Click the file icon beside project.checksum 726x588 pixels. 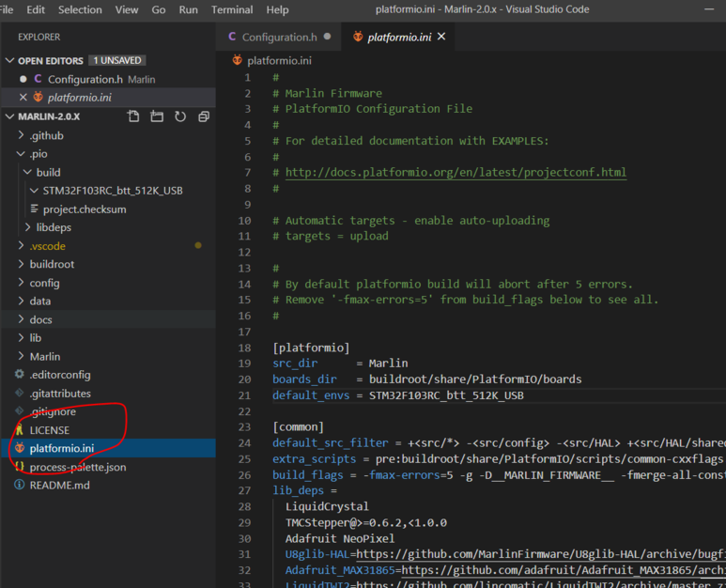(x=34, y=209)
